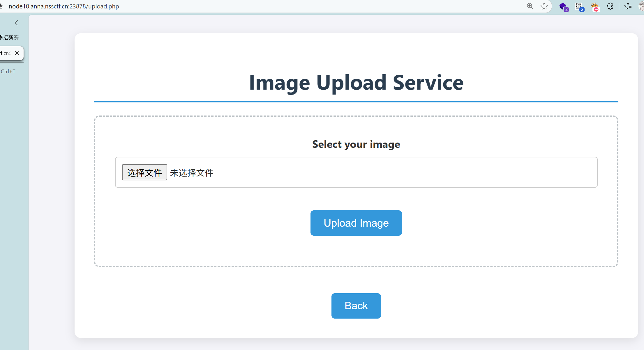Click the 未选择文件 file status text
The height and width of the screenshot is (350, 644).
click(x=192, y=173)
